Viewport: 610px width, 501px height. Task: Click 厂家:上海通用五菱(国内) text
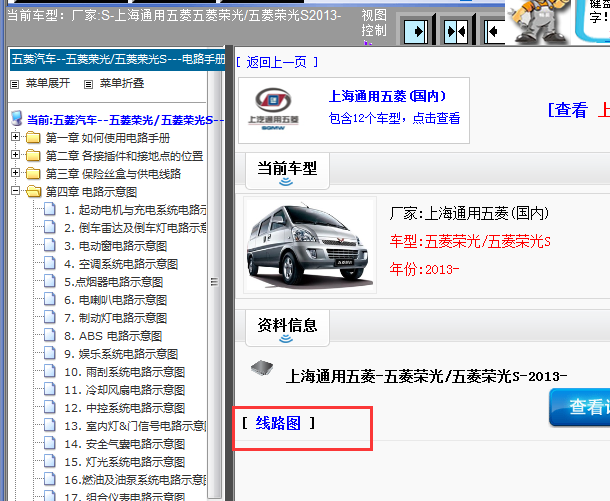point(470,213)
